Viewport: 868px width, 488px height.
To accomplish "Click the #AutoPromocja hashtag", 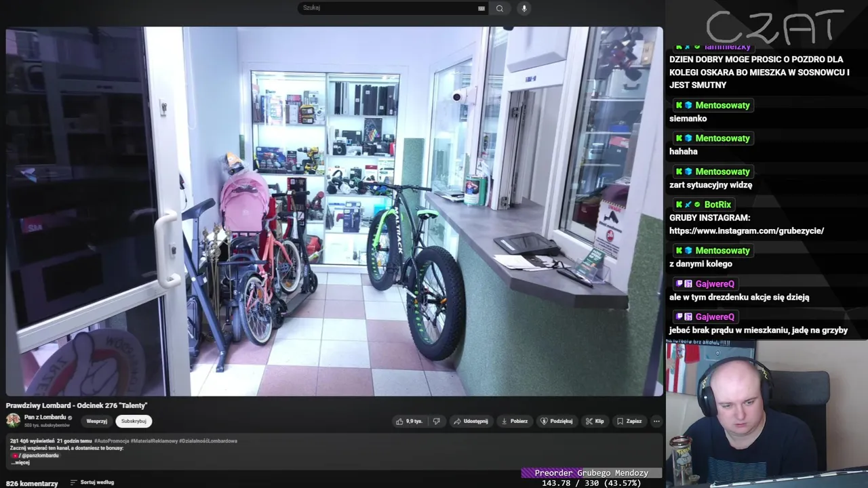I will [x=113, y=441].
